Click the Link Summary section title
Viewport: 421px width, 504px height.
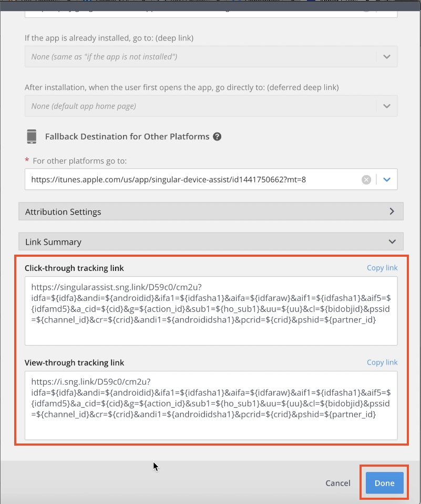click(x=53, y=242)
